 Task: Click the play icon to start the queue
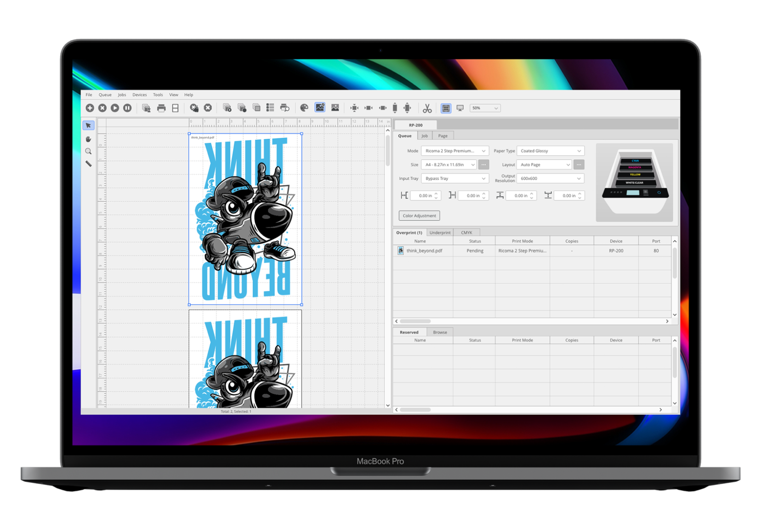115,108
